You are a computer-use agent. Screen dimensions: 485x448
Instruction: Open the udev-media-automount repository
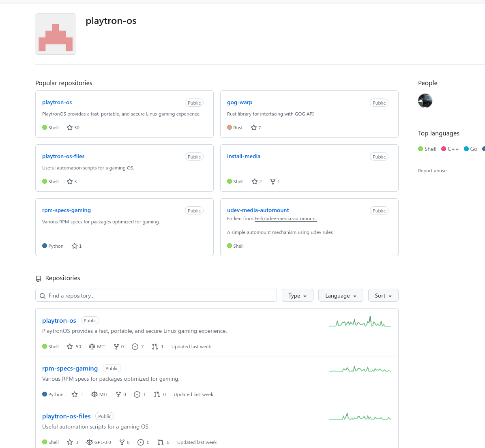[258, 210]
